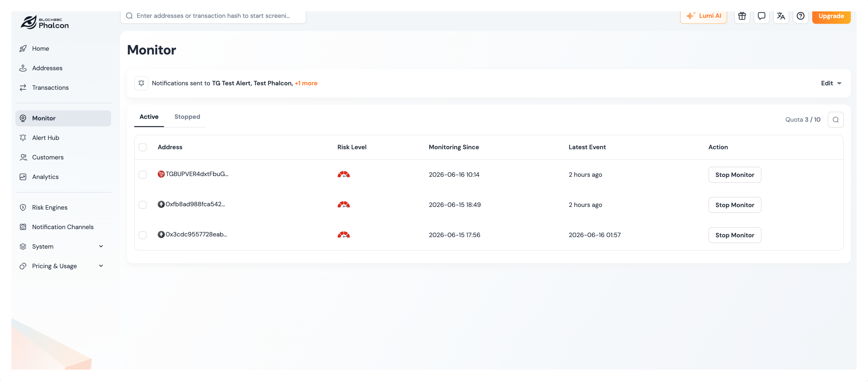Click the Pricing & Usage icon

(x=23, y=266)
